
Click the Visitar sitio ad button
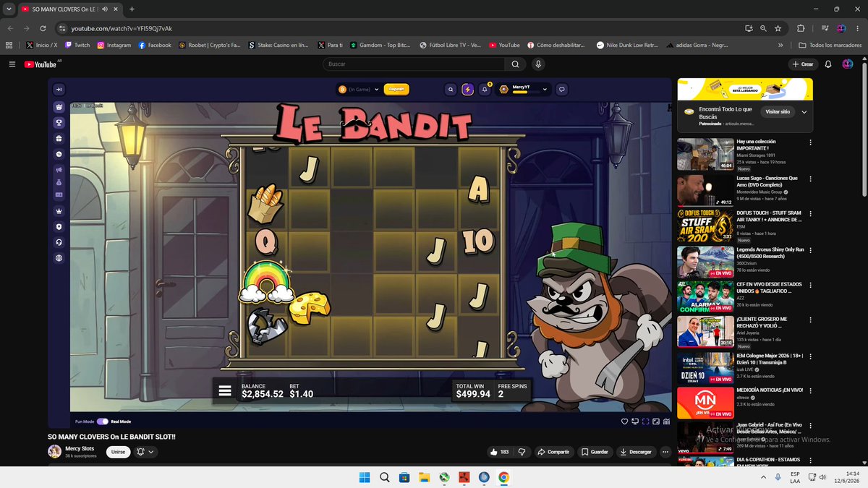pyautogui.click(x=778, y=112)
